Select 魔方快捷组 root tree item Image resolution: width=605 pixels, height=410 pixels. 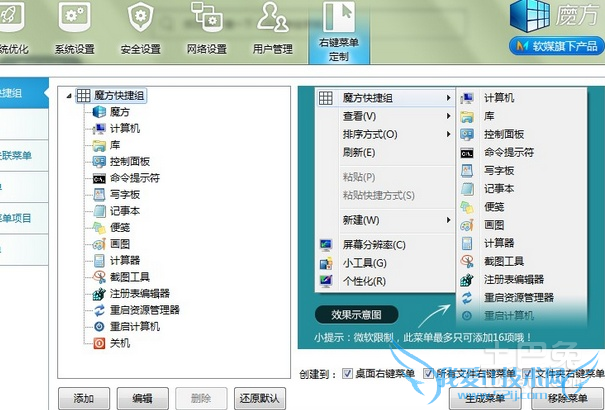[x=111, y=95]
